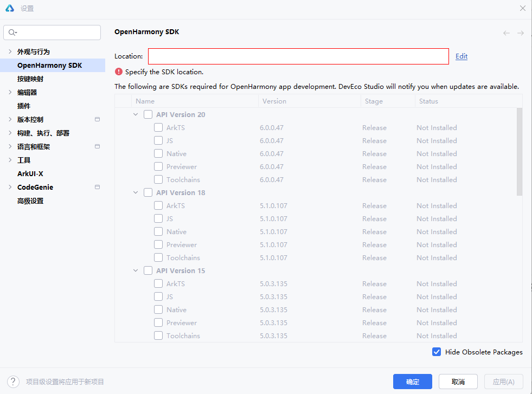Collapse the API Version 18 group
532x394 pixels.
pos(136,192)
